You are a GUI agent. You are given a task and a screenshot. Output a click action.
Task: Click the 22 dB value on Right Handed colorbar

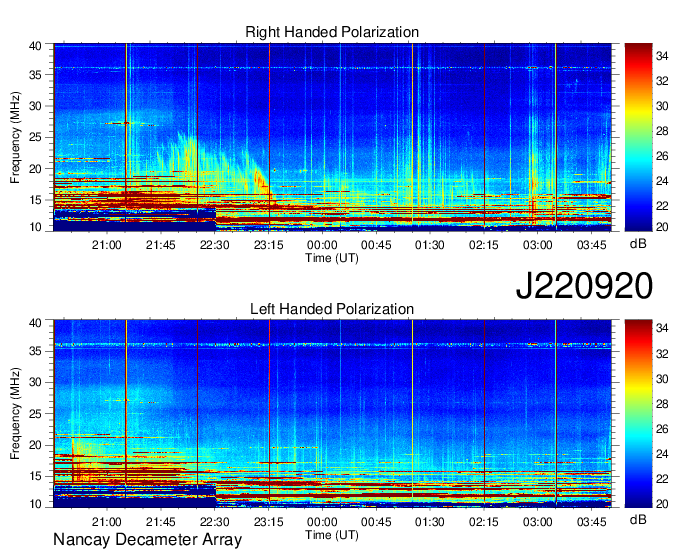[662, 206]
